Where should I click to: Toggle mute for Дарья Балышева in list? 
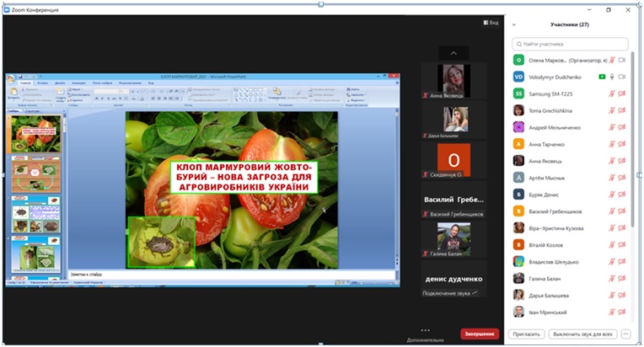[612, 296]
